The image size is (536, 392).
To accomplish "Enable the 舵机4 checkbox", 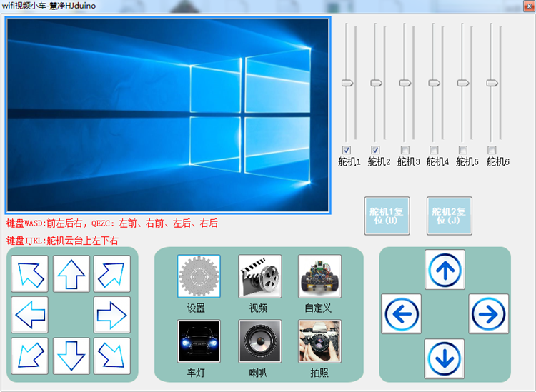I will pyautogui.click(x=434, y=150).
